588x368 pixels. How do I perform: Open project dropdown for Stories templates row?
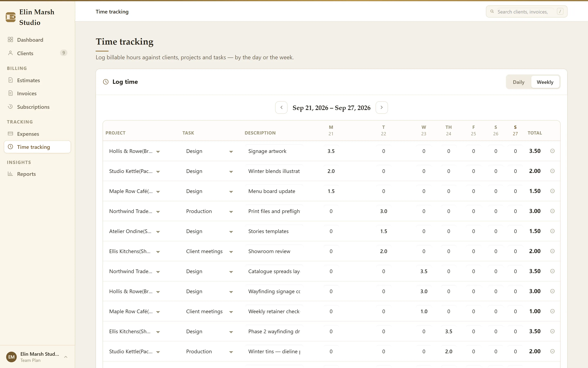pyautogui.click(x=135, y=231)
